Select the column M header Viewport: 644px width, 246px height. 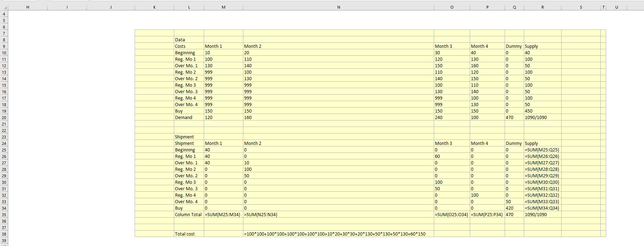[x=223, y=7]
